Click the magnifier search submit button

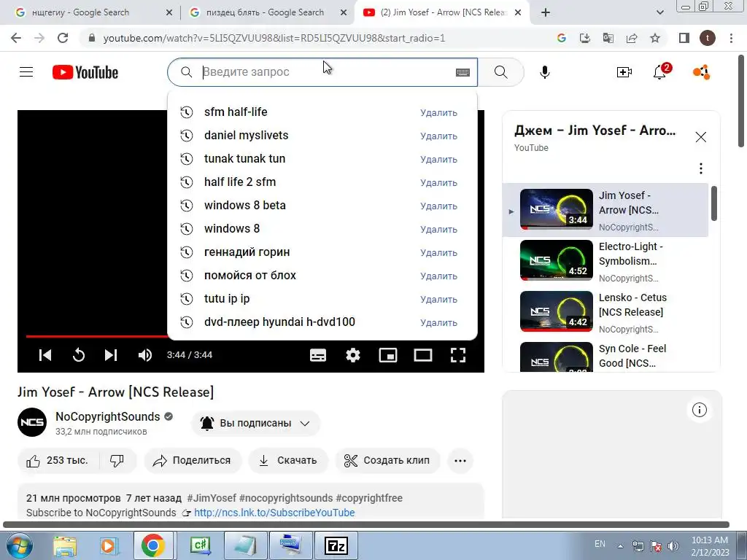pos(500,72)
